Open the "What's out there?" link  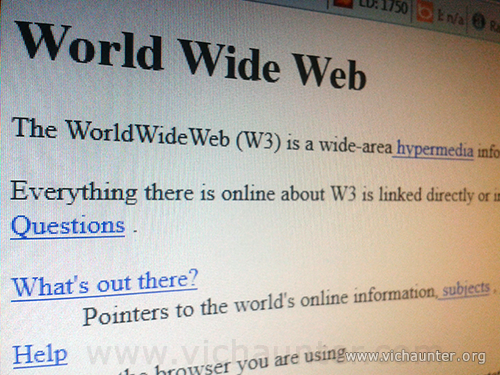(105, 284)
